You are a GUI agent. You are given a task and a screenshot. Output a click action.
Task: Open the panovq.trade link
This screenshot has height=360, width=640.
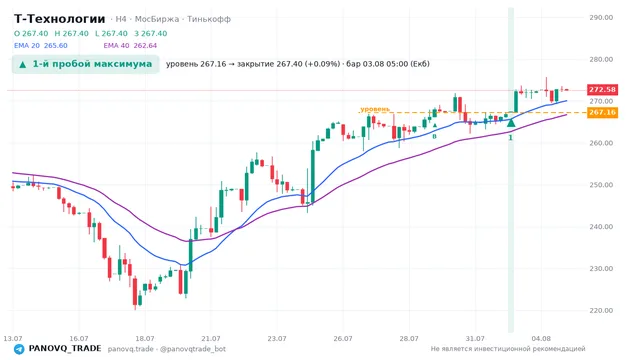click(x=131, y=349)
